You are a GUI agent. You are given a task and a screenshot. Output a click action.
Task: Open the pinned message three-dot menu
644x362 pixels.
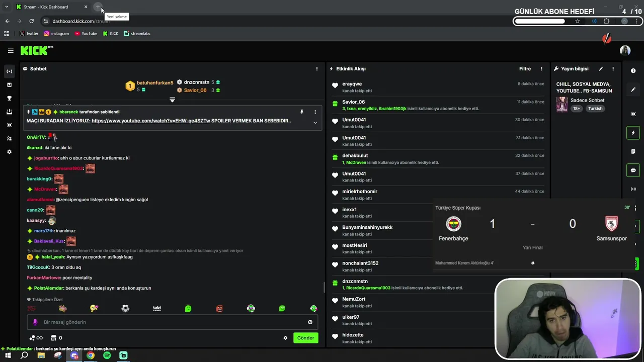315,112
